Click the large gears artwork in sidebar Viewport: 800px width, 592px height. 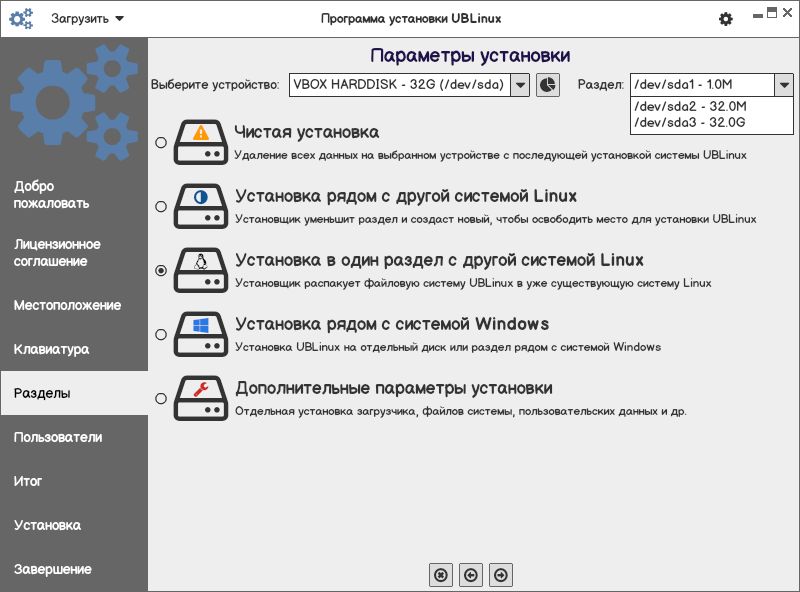click(x=74, y=102)
